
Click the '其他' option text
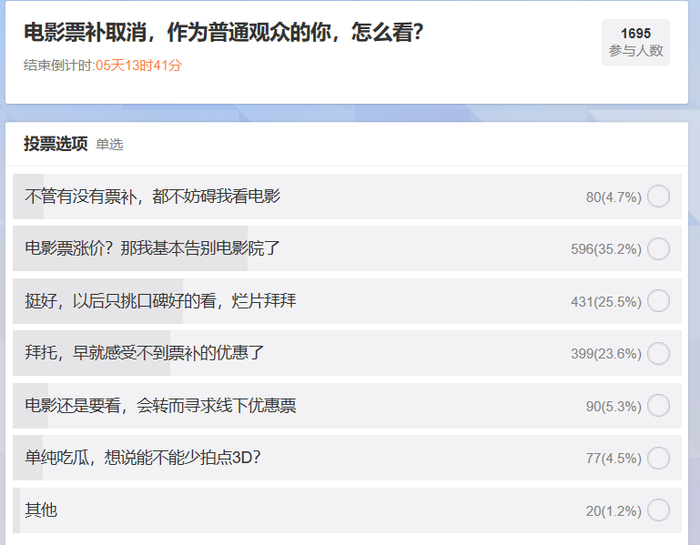(x=41, y=510)
